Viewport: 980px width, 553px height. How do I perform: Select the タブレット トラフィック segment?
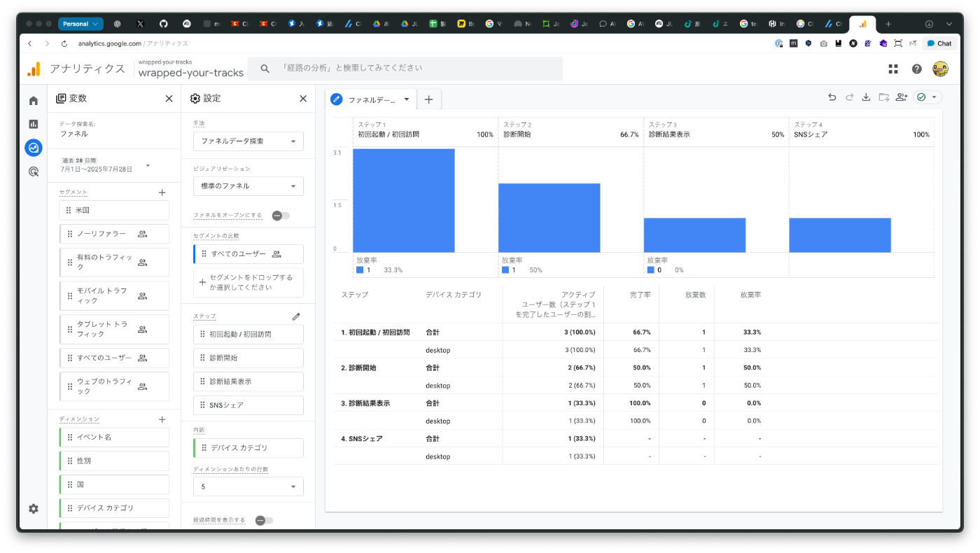point(114,329)
